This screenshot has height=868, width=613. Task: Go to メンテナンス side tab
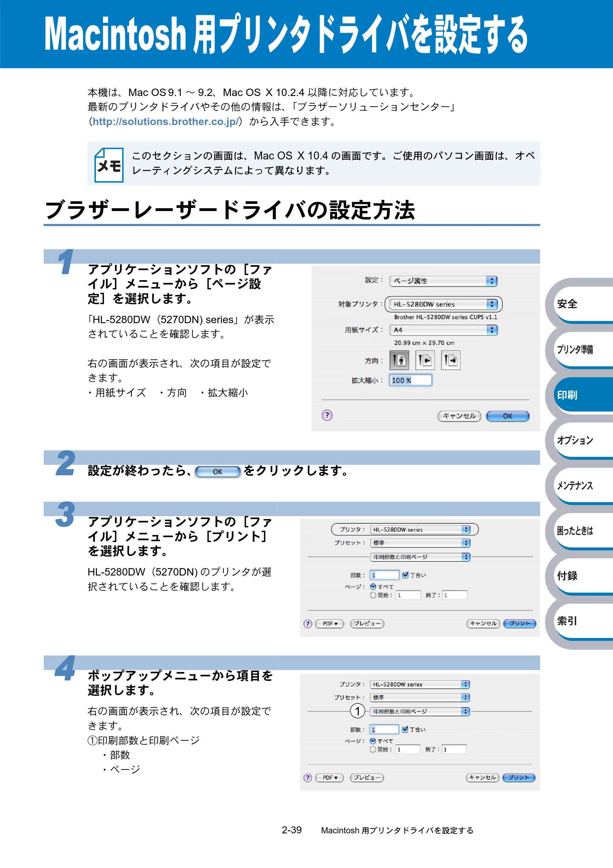click(584, 485)
